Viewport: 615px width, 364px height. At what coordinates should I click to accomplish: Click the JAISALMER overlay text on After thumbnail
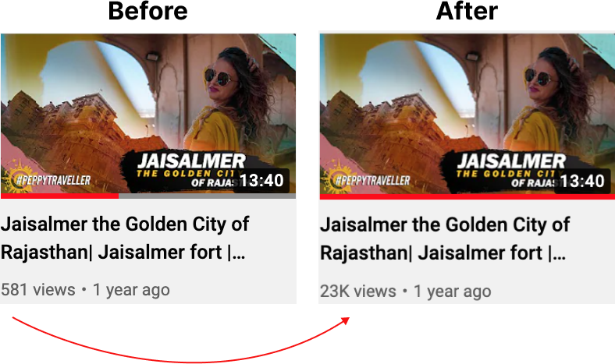511,161
